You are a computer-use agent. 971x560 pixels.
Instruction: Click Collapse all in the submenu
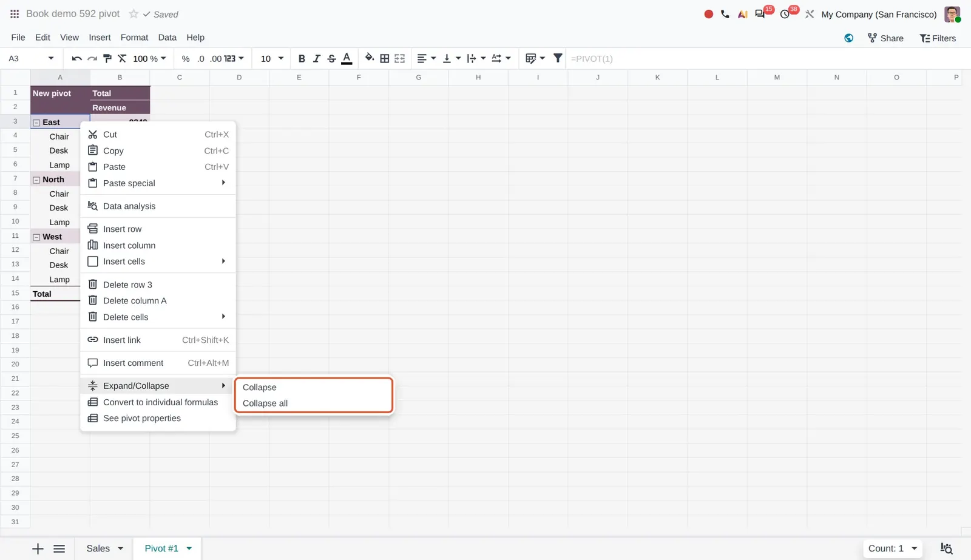314,403
